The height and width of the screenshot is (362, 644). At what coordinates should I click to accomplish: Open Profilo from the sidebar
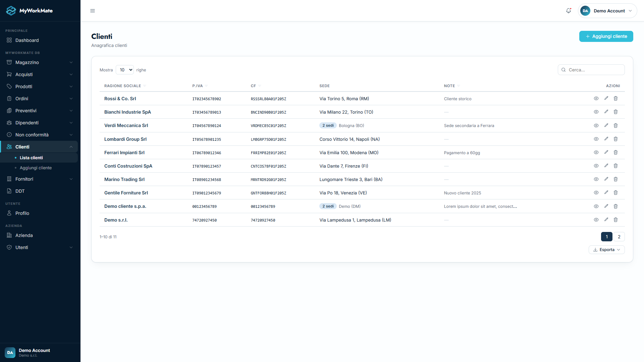40,213
